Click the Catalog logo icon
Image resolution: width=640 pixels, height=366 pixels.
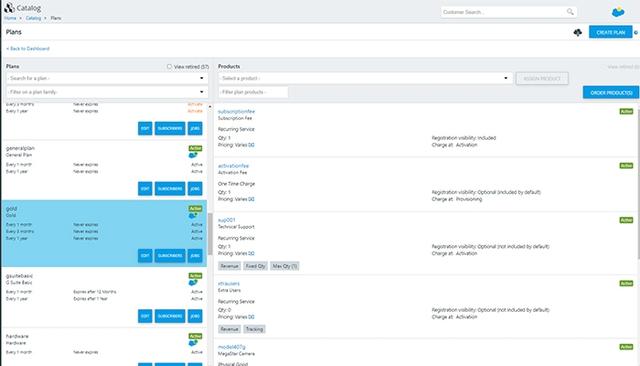click(9, 7)
